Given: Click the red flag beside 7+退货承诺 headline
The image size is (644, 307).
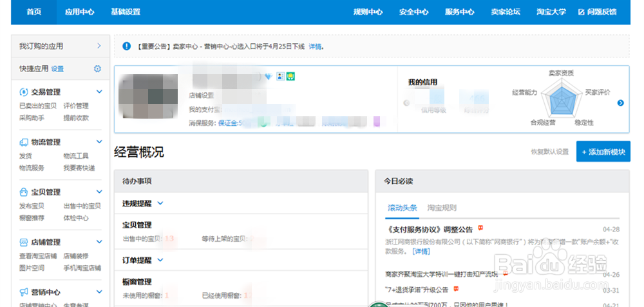Looking at the screenshot, I should point(456,289).
